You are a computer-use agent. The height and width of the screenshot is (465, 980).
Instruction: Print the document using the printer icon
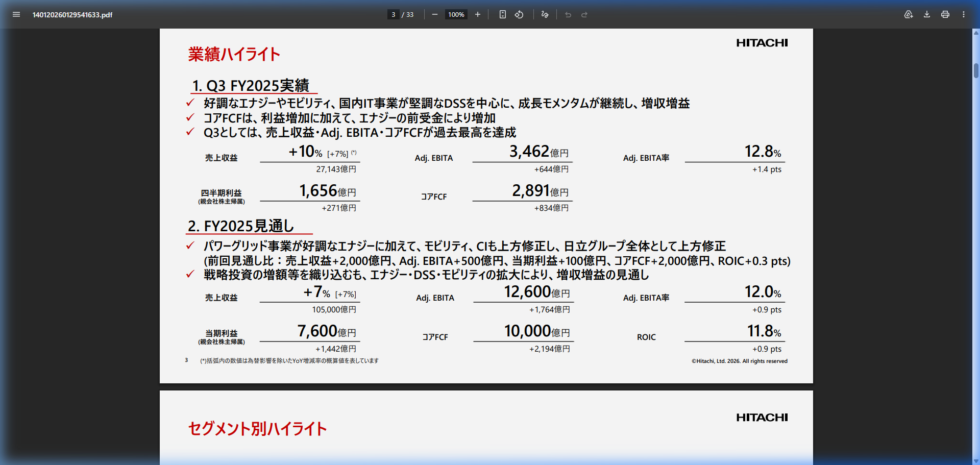(945, 15)
